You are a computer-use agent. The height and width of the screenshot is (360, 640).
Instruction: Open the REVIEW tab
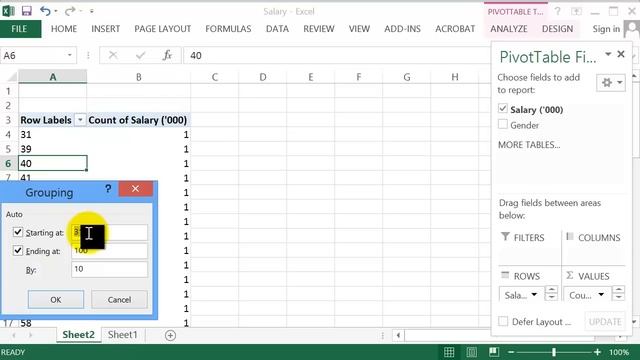(x=319, y=29)
